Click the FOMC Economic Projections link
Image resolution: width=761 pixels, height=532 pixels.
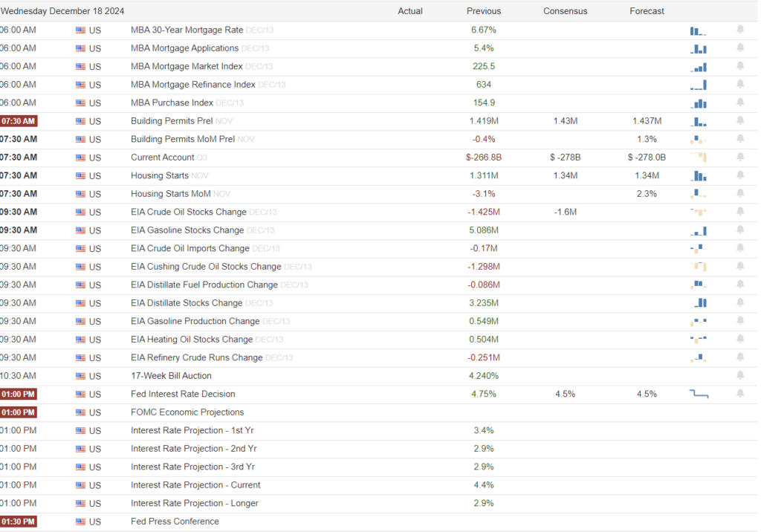click(187, 412)
